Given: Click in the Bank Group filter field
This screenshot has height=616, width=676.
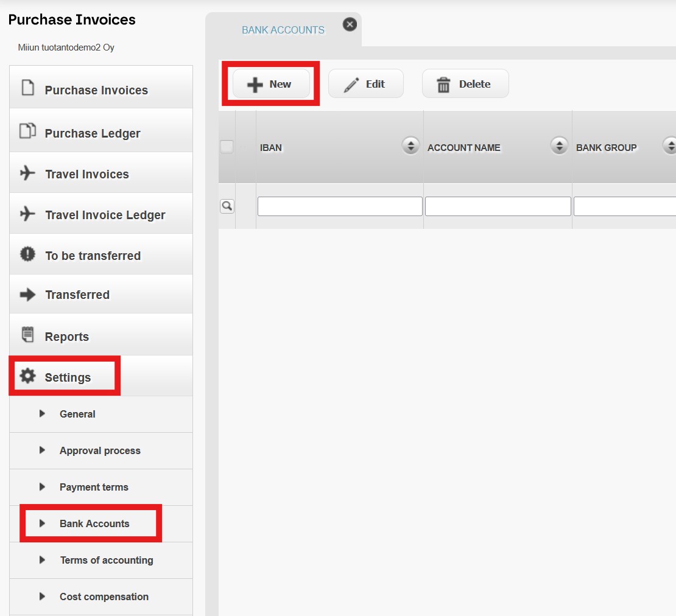Looking at the screenshot, I should coord(625,206).
